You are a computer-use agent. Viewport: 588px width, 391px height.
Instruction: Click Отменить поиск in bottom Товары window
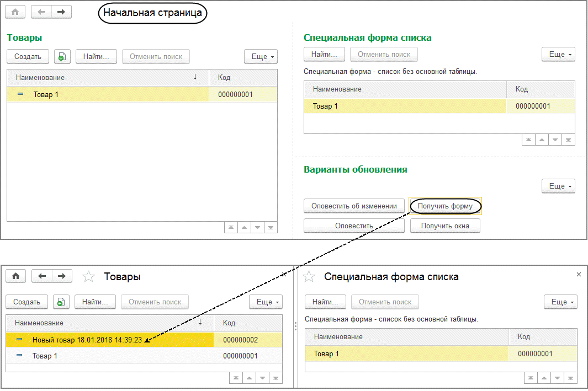[x=155, y=302]
